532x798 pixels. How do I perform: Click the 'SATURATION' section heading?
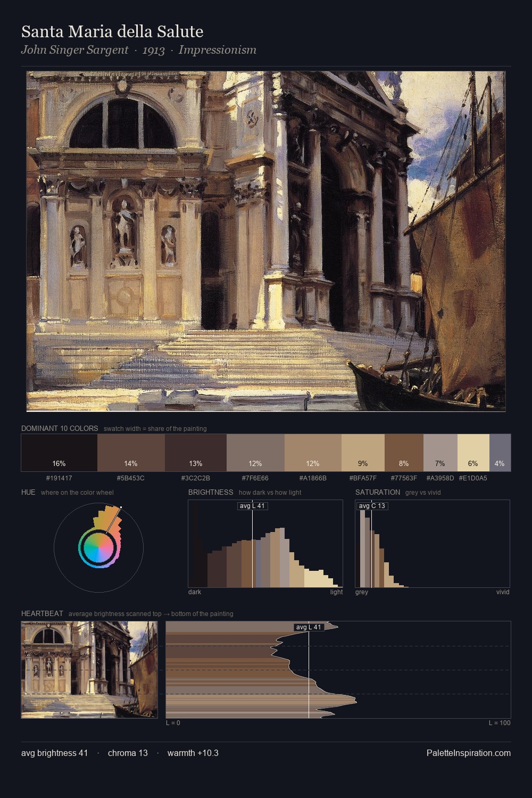[x=378, y=492]
